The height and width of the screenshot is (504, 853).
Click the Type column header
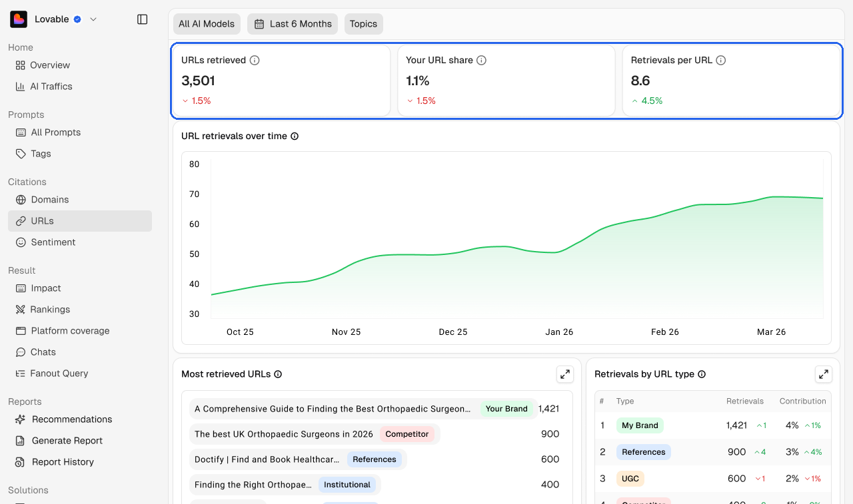pyautogui.click(x=625, y=401)
